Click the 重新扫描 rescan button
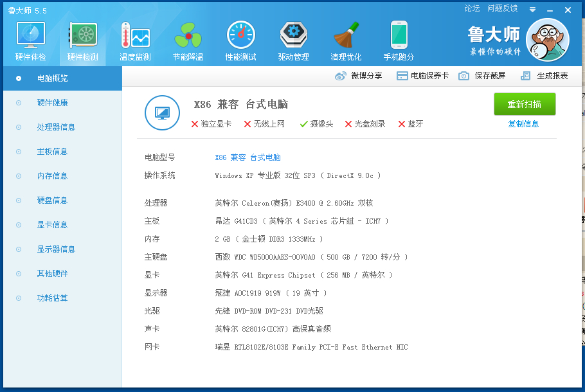585x392 pixels. click(x=525, y=104)
